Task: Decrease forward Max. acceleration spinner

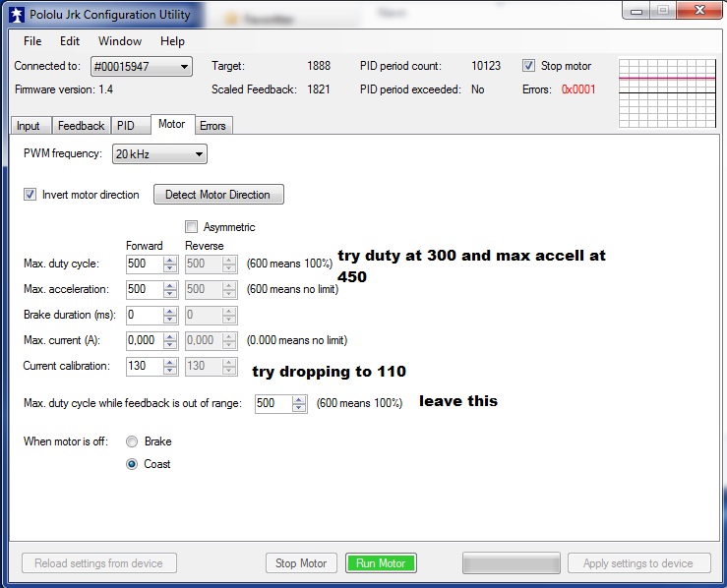Action: [170, 294]
